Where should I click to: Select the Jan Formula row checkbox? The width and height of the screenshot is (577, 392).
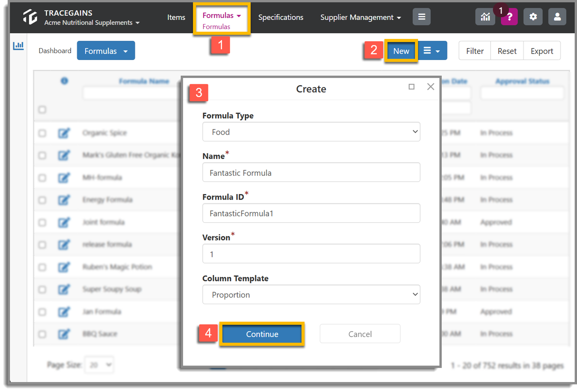[42, 312]
